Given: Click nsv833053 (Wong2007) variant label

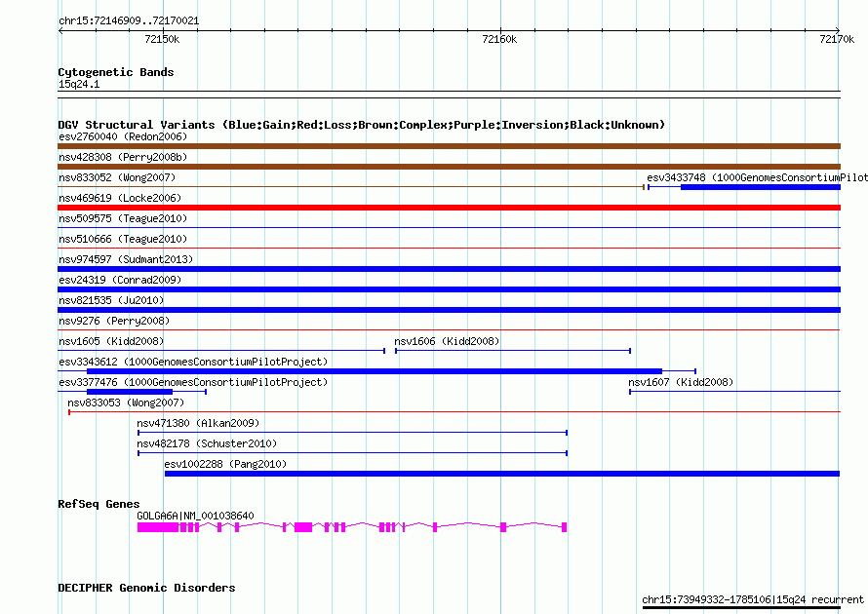Looking at the screenshot, I should (x=126, y=403).
